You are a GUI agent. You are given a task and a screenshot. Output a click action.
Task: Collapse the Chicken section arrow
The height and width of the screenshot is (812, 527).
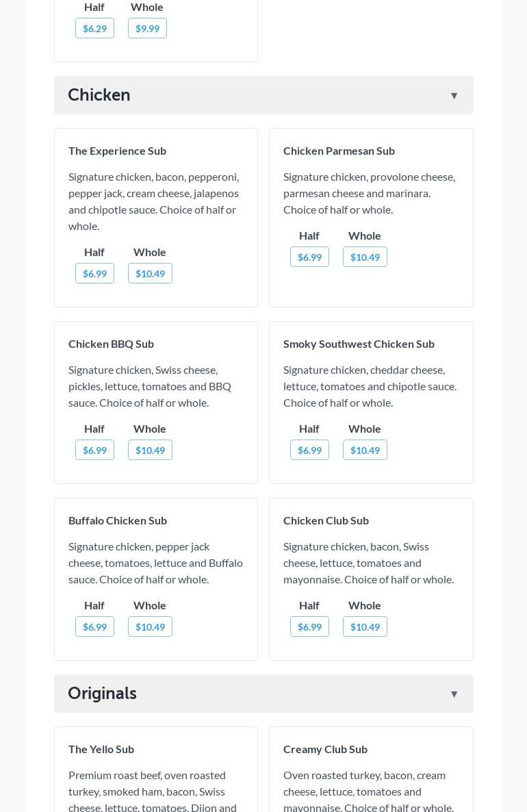[x=454, y=96]
